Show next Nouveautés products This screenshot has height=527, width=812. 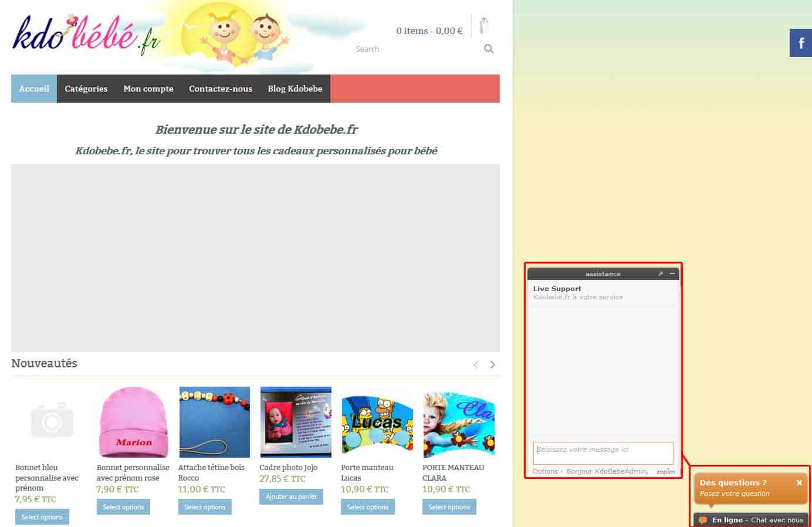click(492, 364)
